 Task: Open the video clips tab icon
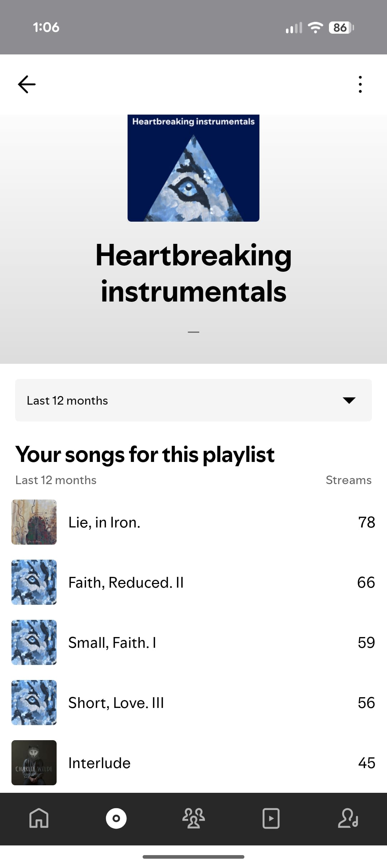coord(271,818)
